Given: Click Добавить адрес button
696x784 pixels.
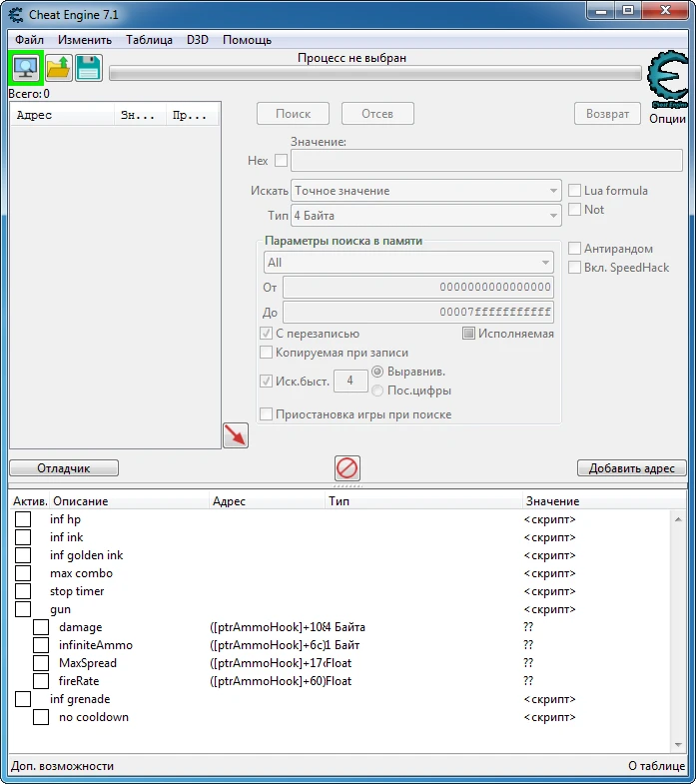Looking at the screenshot, I should point(631,468).
